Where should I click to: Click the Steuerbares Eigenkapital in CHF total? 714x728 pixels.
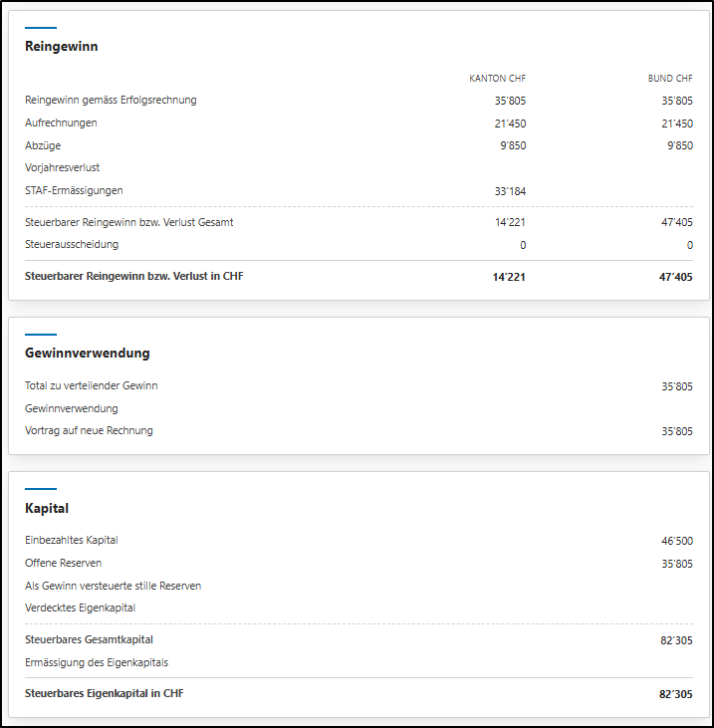676,694
